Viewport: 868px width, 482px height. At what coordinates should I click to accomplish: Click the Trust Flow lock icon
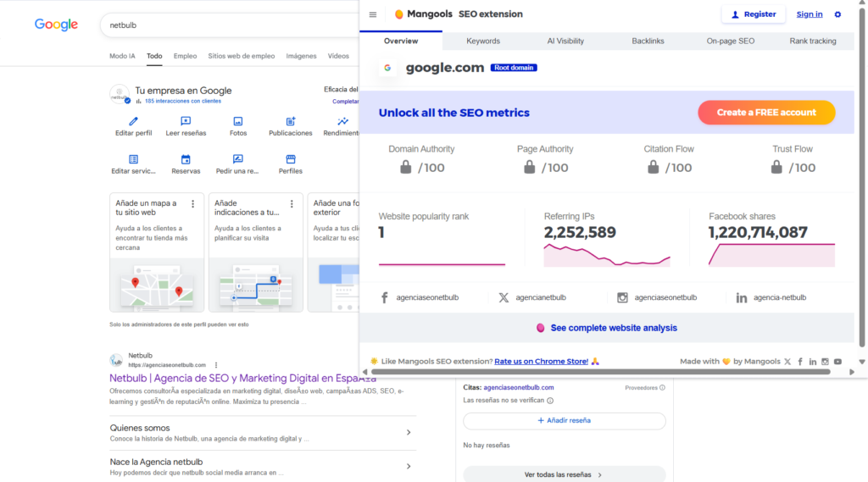tap(776, 167)
